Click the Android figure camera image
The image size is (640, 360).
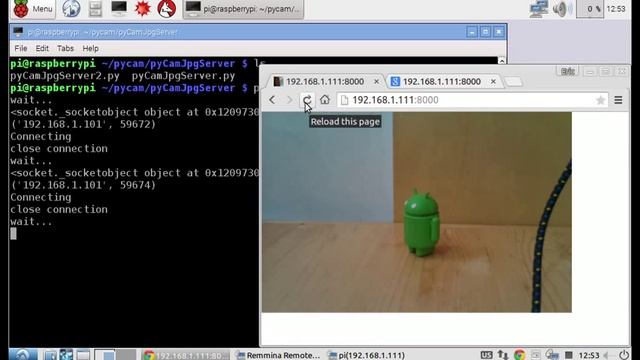point(417,212)
